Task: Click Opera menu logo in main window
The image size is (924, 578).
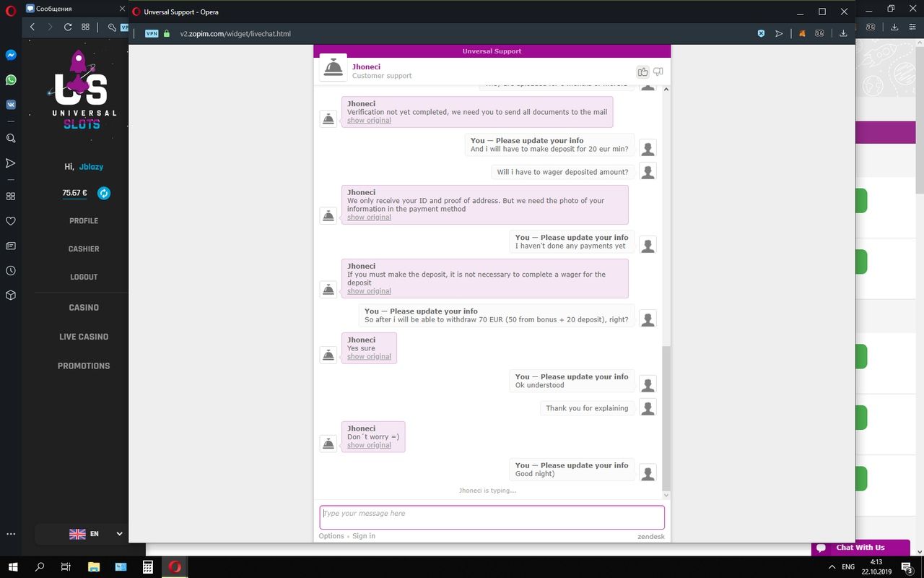Action: point(11,9)
